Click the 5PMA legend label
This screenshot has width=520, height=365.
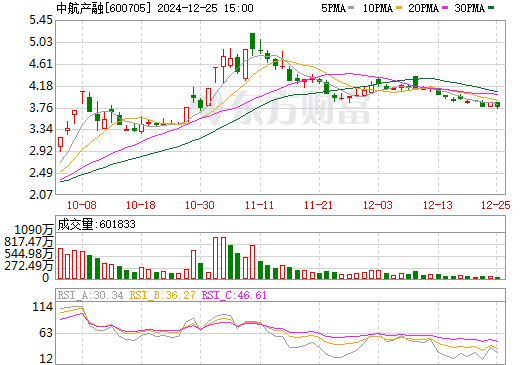[333, 8]
